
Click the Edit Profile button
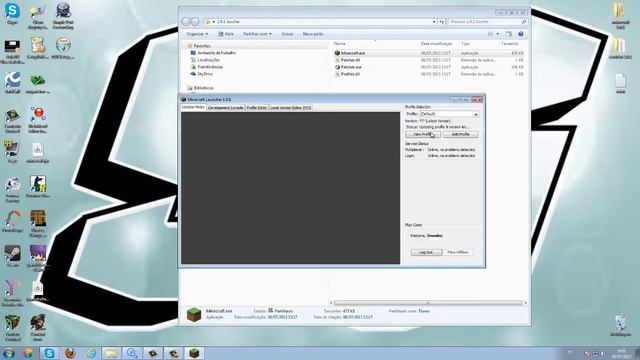pyautogui.click(x=460, y=134)
